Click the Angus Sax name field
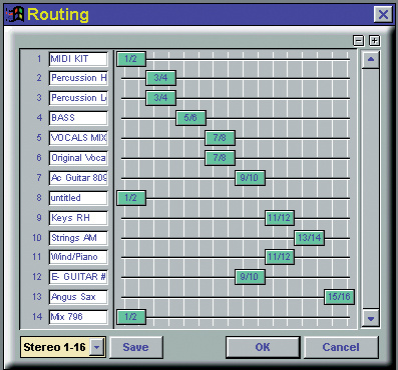Viewport: 398px width, 370px height. pos(78,297)
